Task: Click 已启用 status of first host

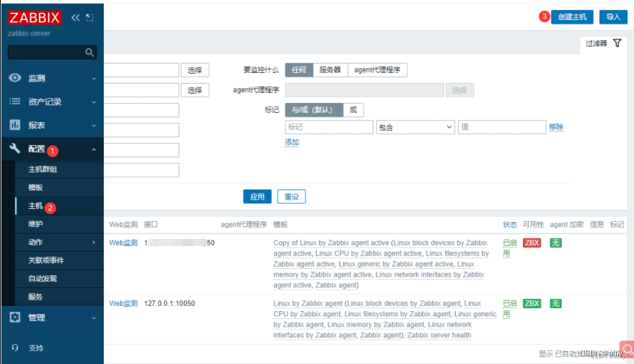Action: (509, 248)
